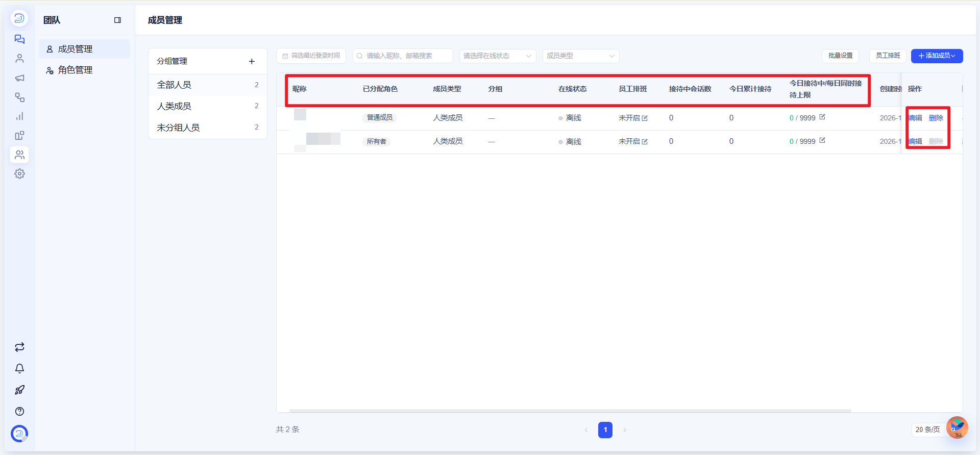Open the help question mark icon
Viewport: 980px width, 455px height.
[19, 412]
